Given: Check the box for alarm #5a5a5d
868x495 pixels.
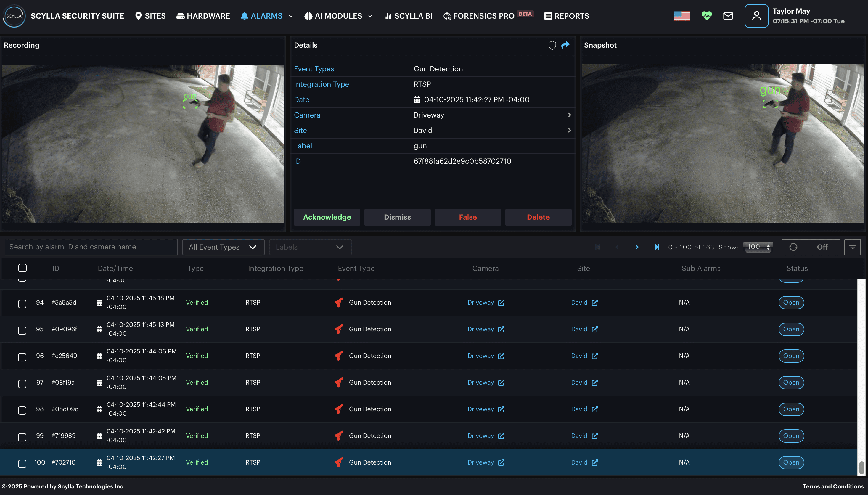Looking at the screenshot, I should pos(22,303).
